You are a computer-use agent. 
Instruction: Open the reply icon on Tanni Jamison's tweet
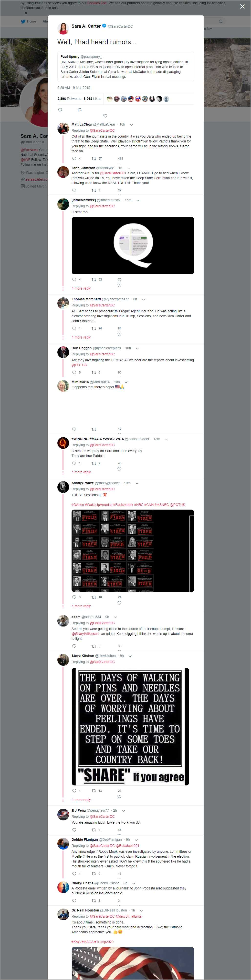(74, 190)
